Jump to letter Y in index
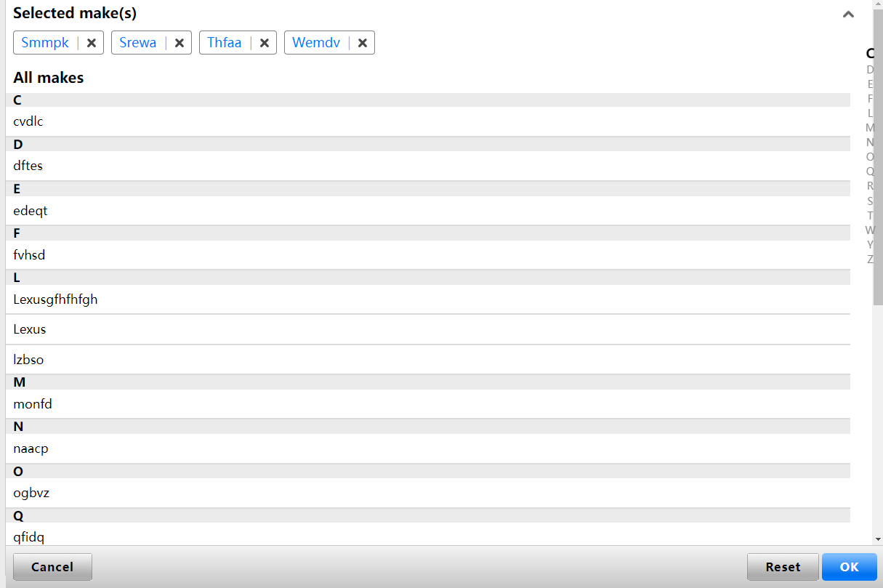The height and width of the screenshot is (588, 883). (x=870, y=245)
